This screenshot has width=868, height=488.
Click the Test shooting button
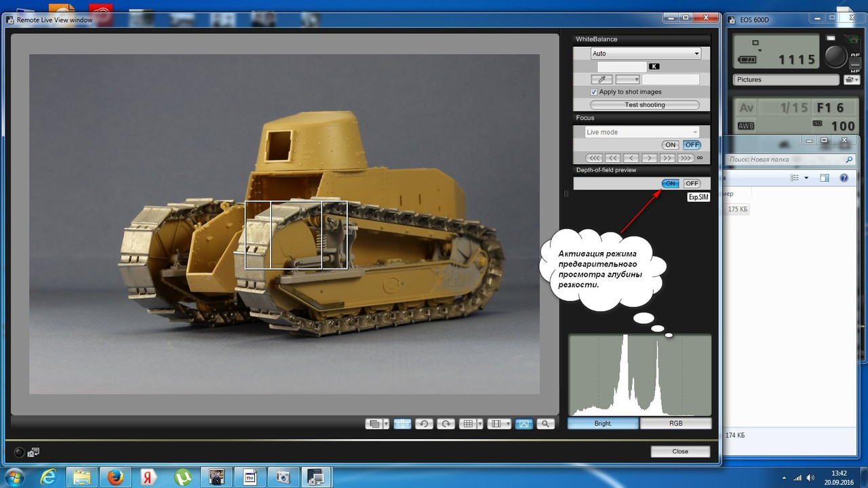(645, 105)
